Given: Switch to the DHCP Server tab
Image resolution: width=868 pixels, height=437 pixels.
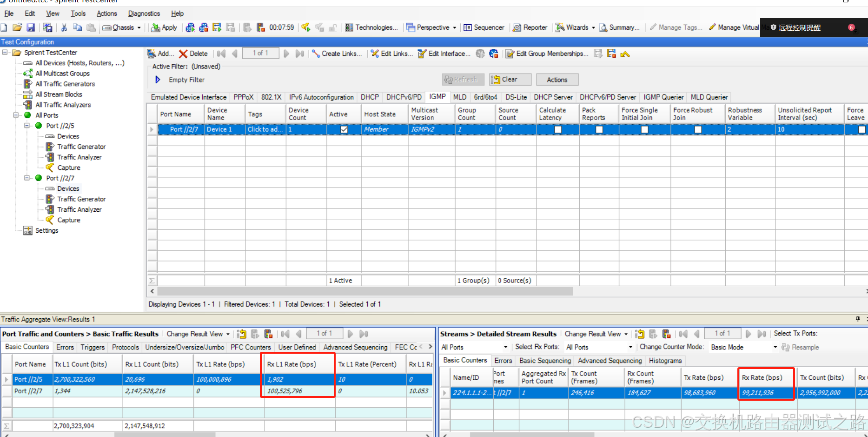Looking at the screenshot, I should pos(553,97).
